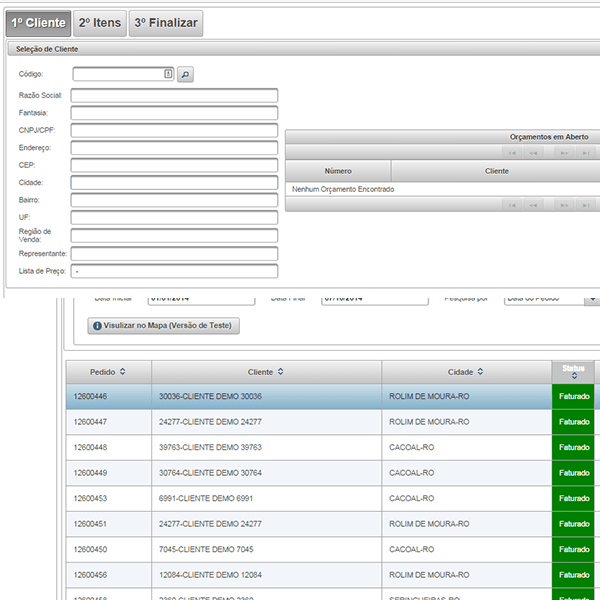Switch to the 2º Itens tab
Viewport: 600px width, 600px height.
click(100, 23)
